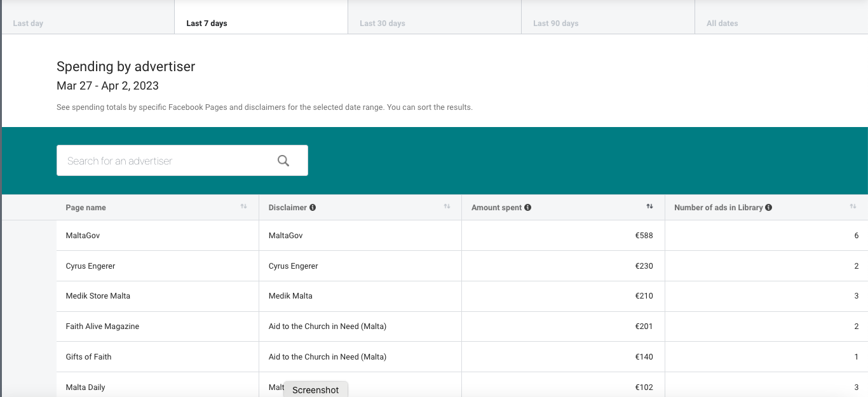Switch to the Last 30 days tab

[382, 24]
